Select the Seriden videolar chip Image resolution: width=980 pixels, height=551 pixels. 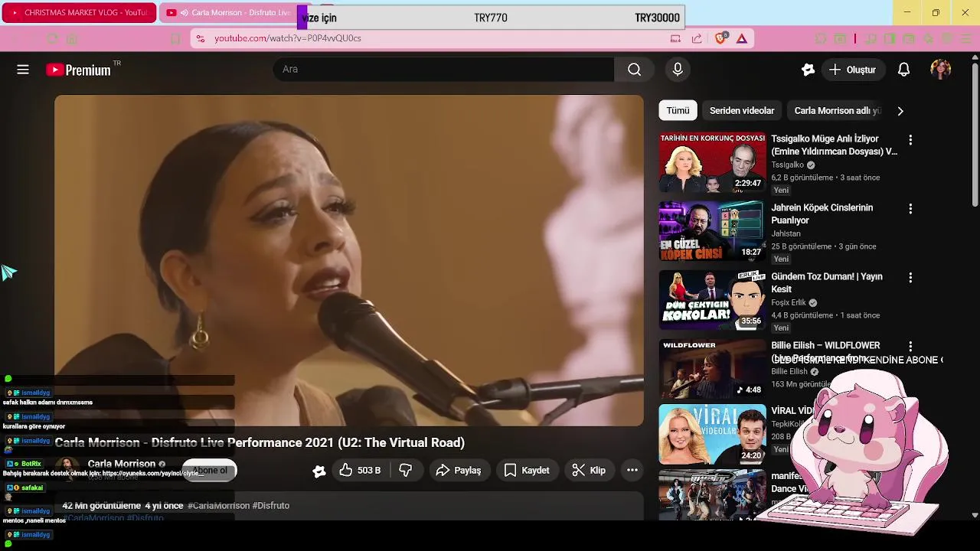click(x=742, y=110)
